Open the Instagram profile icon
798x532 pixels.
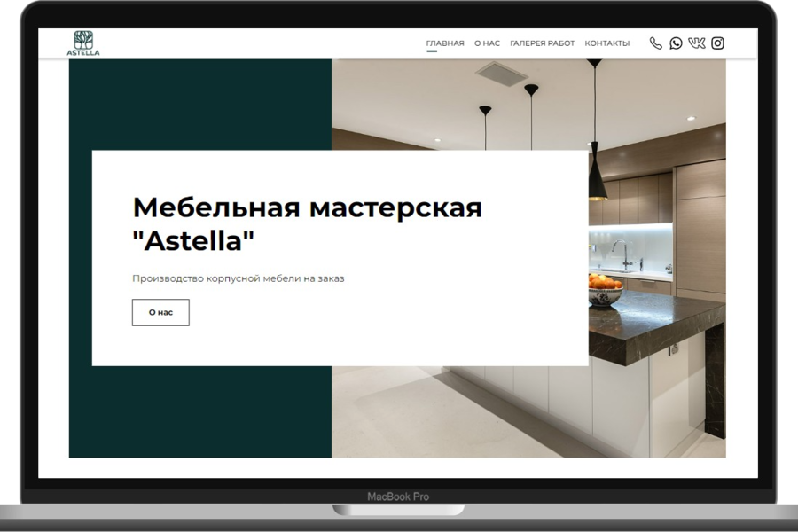click(718, 43)
